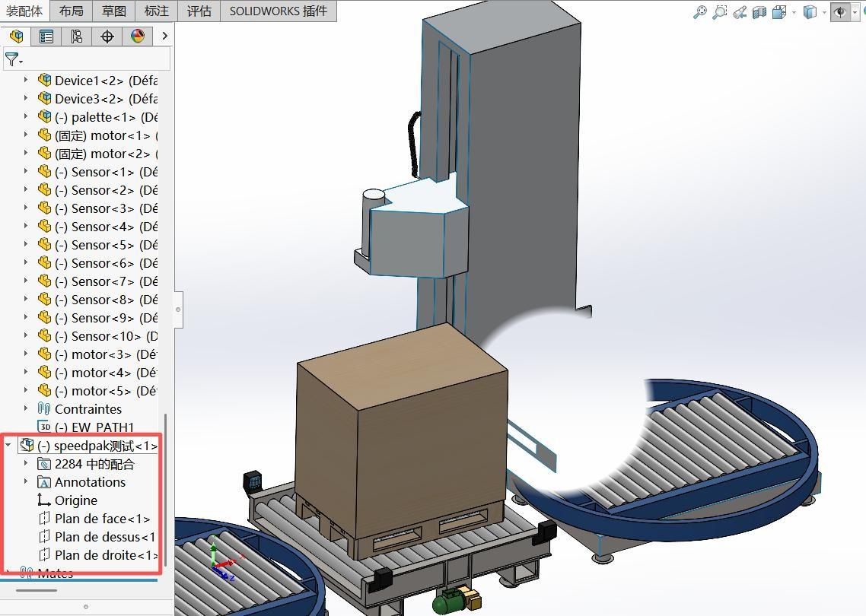Click the Contraintes paperclip icon
Viewport: 866px width, 616px height.
pyautogui.click(x=44, y=408)
